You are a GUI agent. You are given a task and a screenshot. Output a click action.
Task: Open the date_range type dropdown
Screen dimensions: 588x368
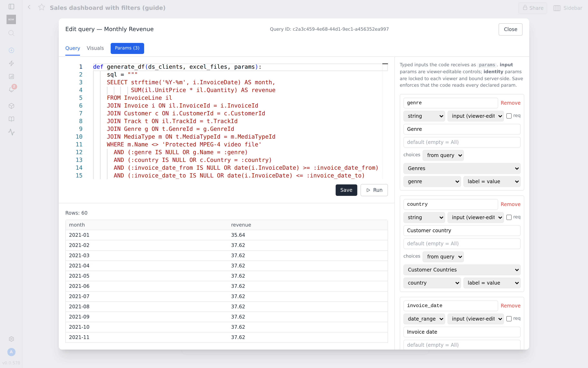[x=424, y=319]
